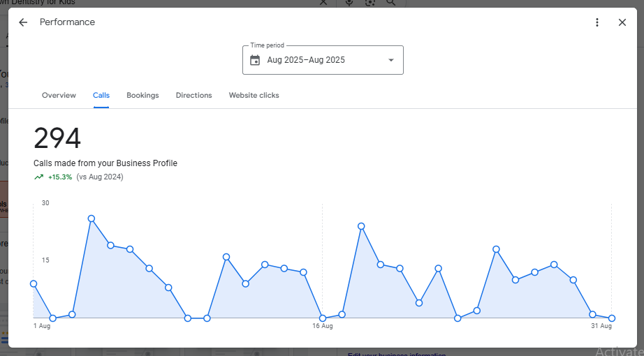
Task: Click the data point on the 16 Aug line
Action: point(323,318)
